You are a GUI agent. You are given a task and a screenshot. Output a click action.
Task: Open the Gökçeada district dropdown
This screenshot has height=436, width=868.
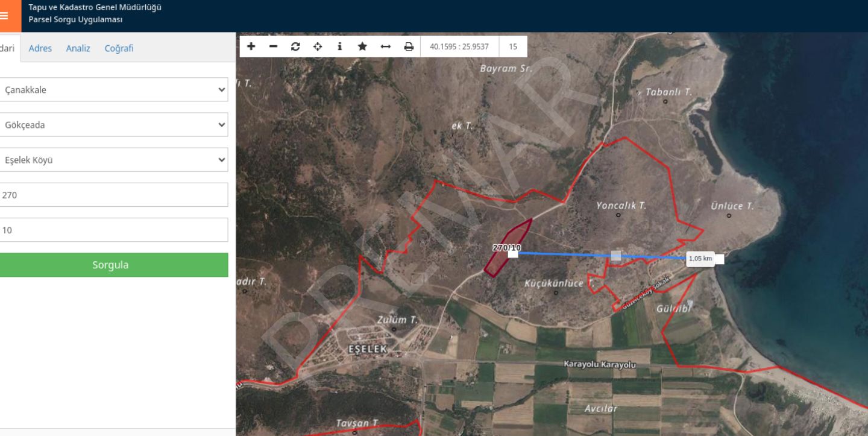114,125
